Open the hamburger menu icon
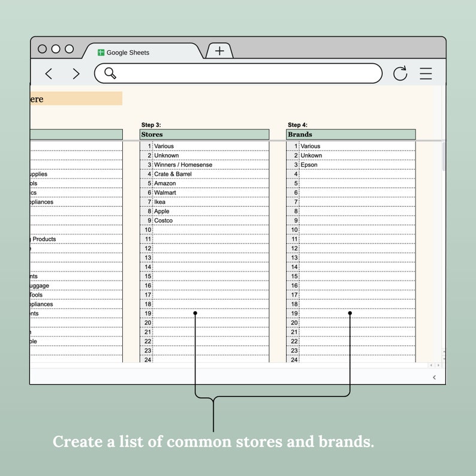The image size is (476, 476). (x=426, y=74)
